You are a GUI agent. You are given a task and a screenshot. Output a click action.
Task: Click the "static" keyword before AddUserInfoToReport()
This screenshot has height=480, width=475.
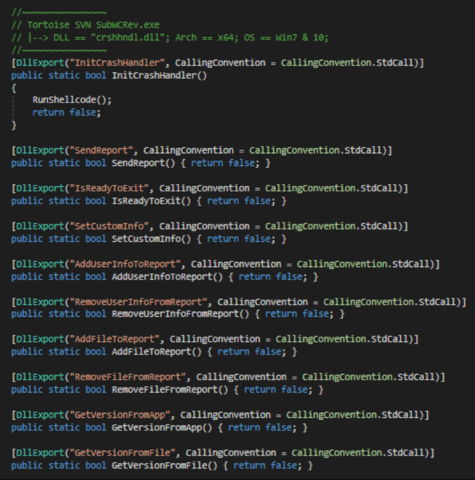64,277
